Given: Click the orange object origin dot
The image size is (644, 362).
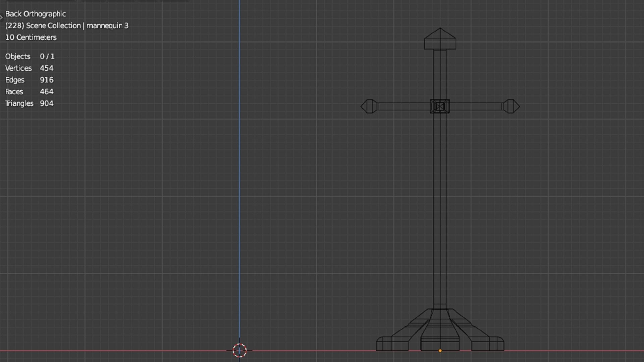Looking at the screenshot, I should [440, 351].
